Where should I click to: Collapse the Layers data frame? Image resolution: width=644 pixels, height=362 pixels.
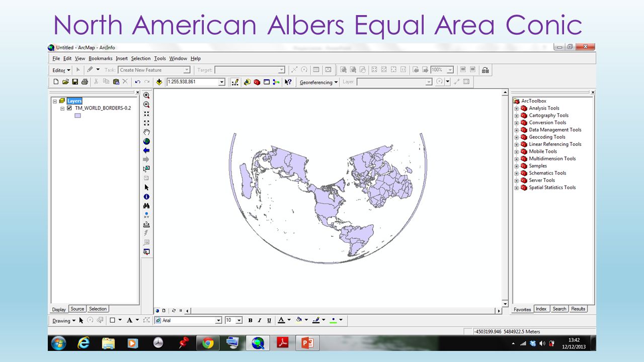pyautogui.click(x=54, y=101)
